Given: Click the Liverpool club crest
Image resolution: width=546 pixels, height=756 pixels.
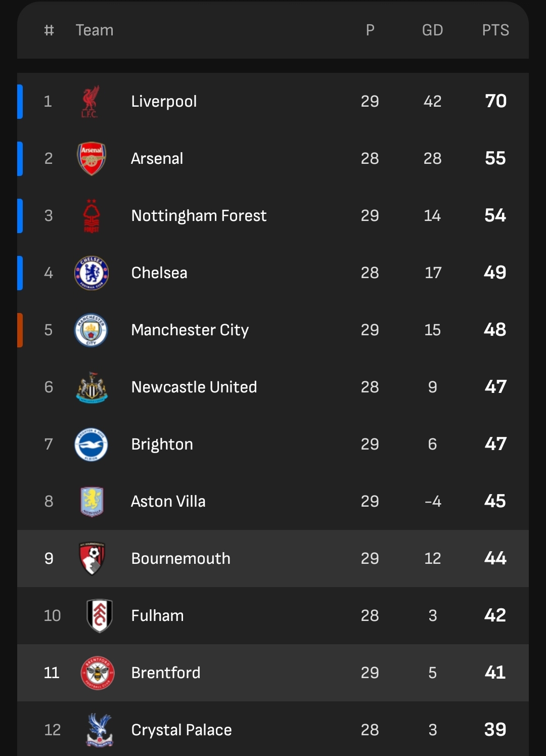Looking at the screenshot, I should [90, 102].
